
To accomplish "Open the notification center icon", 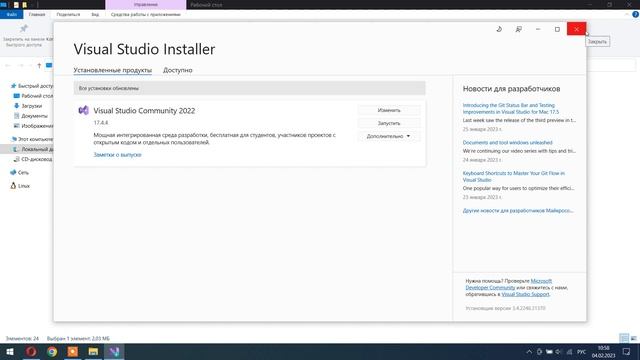I will pyautogui.click(x=627, y=351).
